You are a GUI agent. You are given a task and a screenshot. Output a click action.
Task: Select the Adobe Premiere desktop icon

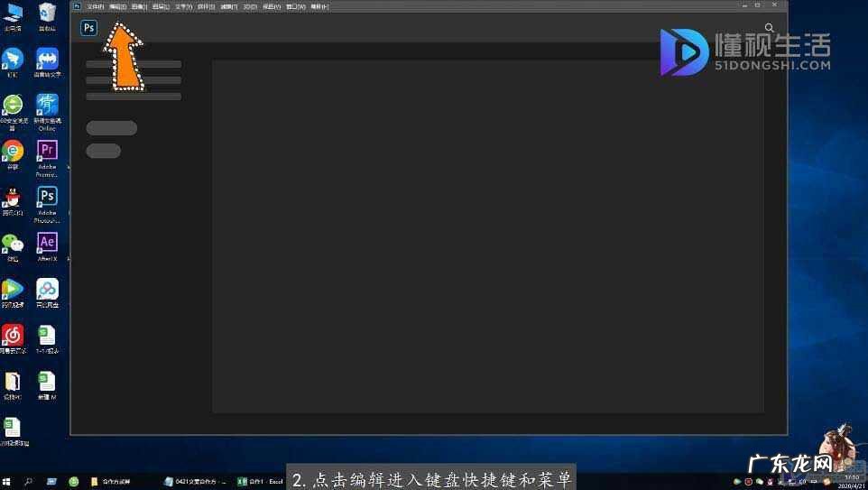coord(47,151)
